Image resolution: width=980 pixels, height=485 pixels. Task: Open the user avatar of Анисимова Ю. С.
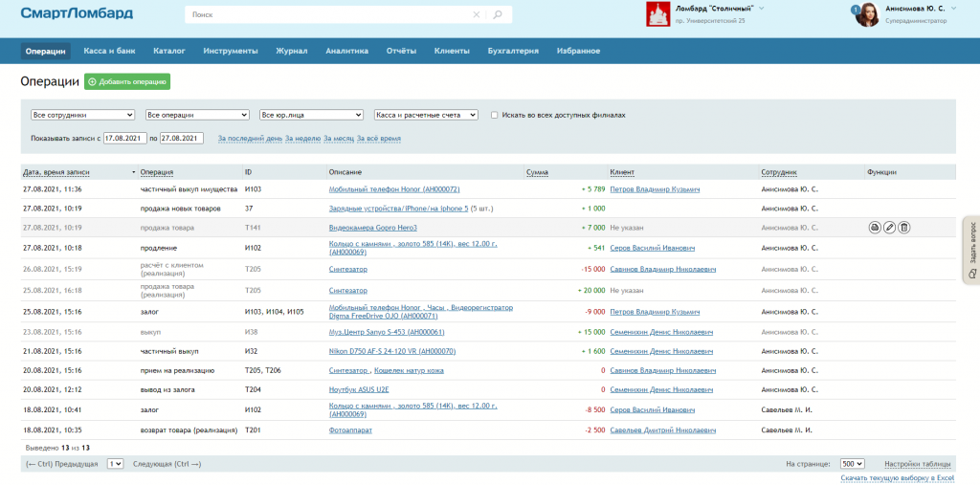[x=867, y=13]
